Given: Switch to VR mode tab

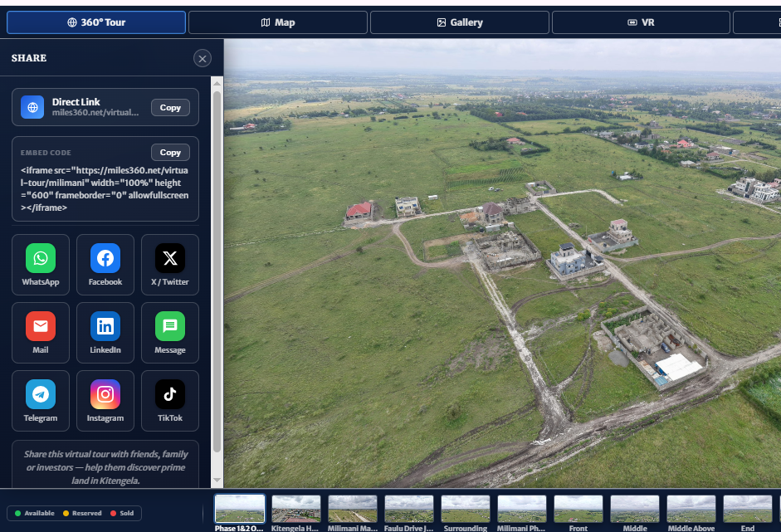Looking at the screenshot, I should (x=641, y=22).
